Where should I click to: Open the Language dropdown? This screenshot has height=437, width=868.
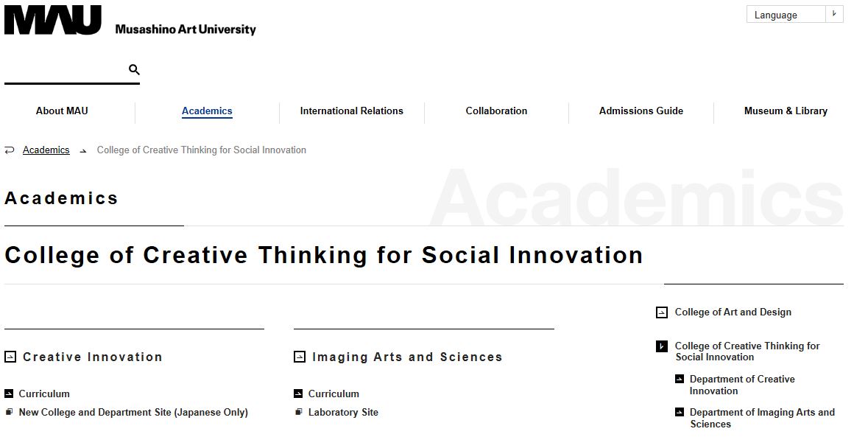point(794,15)
